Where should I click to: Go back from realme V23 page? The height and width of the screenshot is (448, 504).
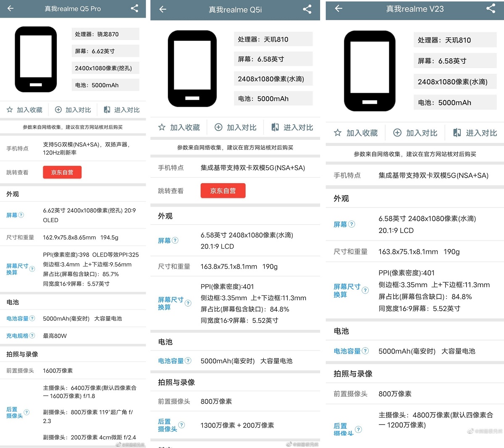(x=339, y=8)
